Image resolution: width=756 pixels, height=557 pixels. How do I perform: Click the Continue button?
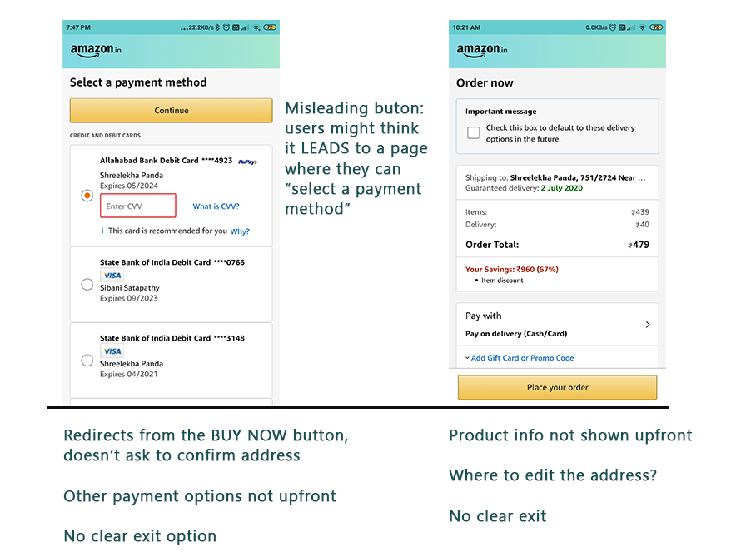click(172, 111)
